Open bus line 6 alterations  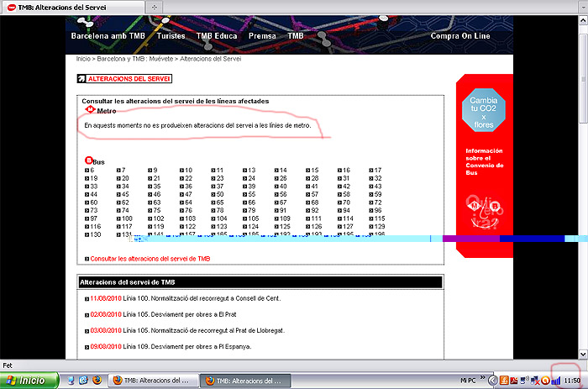pos(90,171)
